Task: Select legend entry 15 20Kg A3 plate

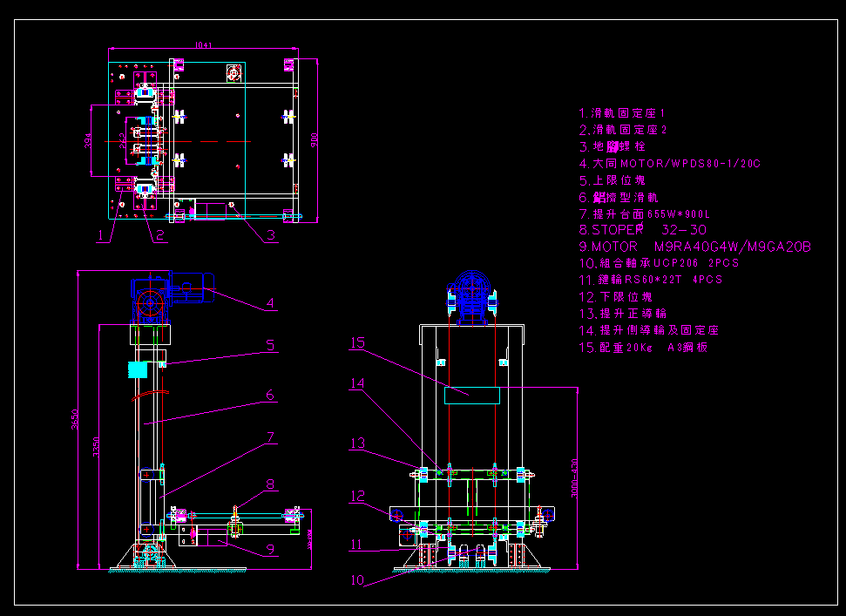Action: [643, 347]
